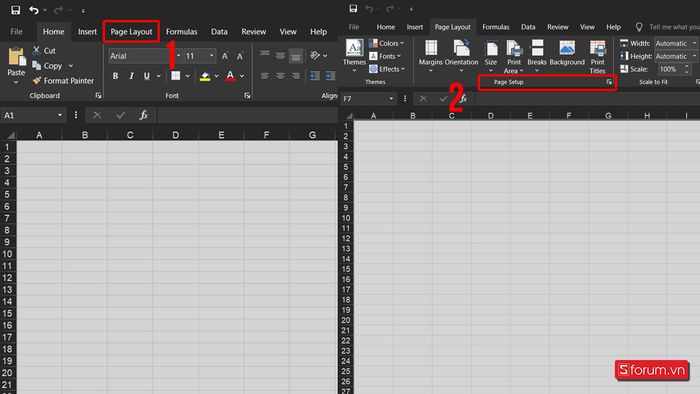Open Font group dialog launcher
This screenshot has height=394, width=700.
tap(247, 95)
